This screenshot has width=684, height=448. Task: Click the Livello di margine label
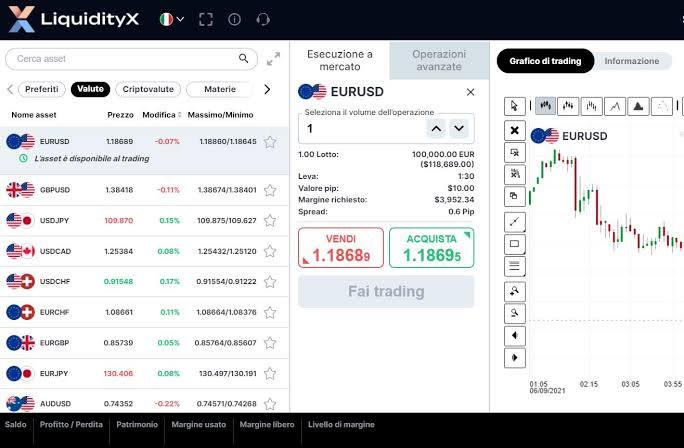(341, 424)
